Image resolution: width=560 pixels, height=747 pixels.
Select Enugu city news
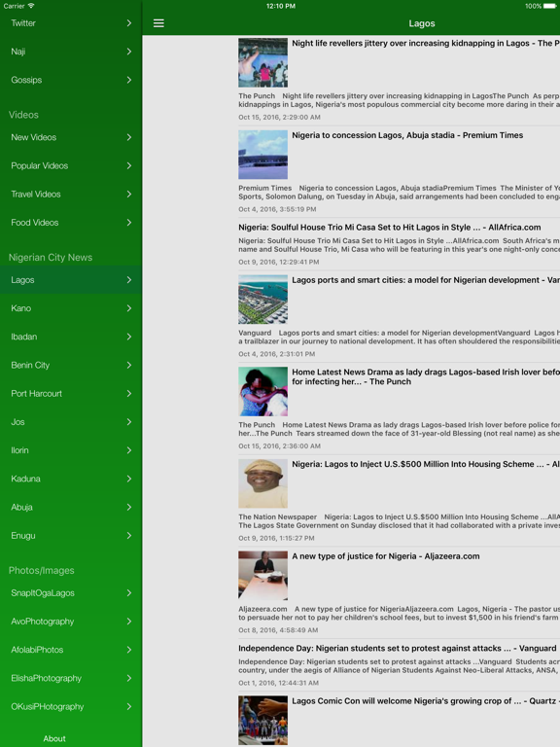pyautogui.click(x=71, y=536)
